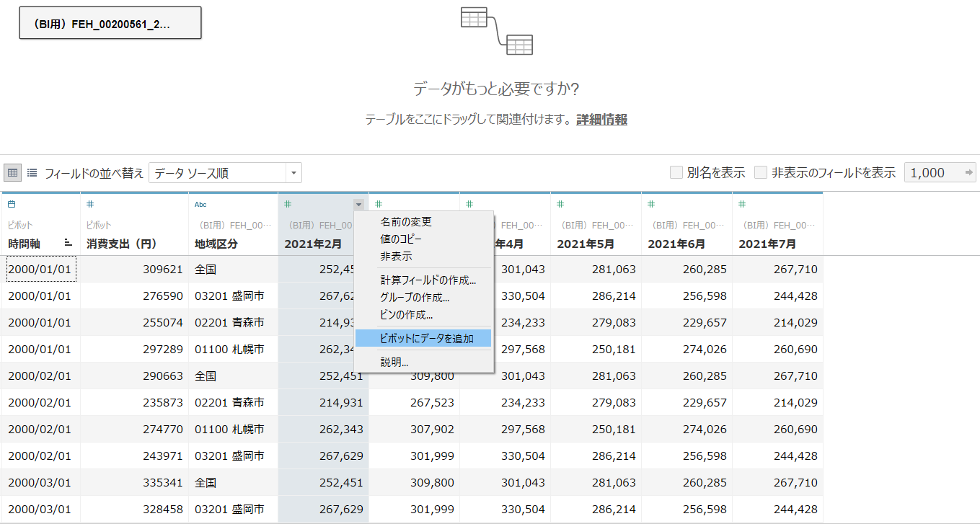Click ピボット label above 消費支出(円)
Image resolution: width=980 pixels, height=524 pixels.
[x=99, y=226]
